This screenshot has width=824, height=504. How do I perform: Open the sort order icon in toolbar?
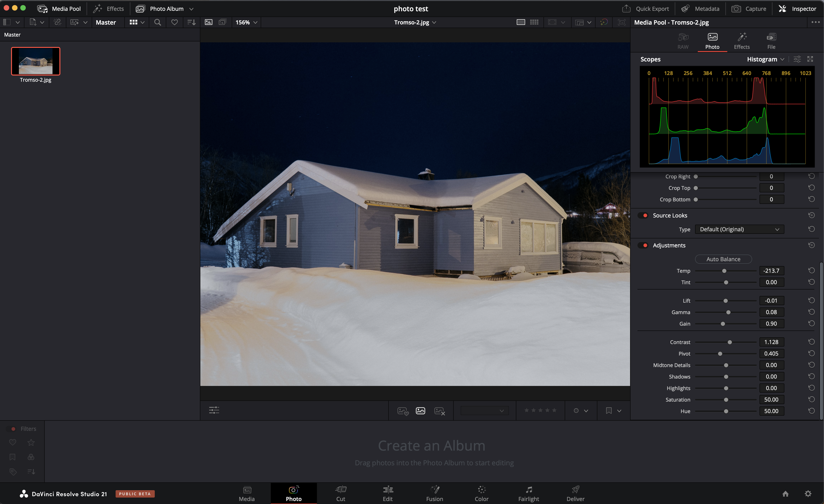tap(191, 22)
